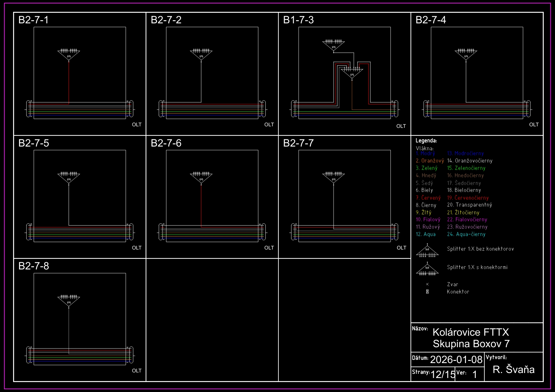555x392 pixels.
Task: Select the splitter symbol in panel B2-7-2
Action: pos(201,55)
